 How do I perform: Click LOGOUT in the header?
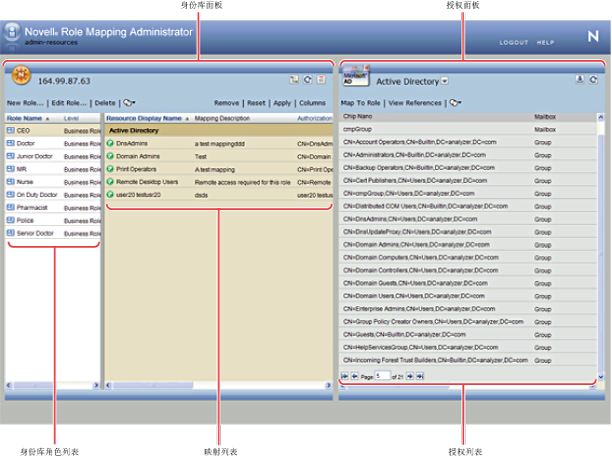pyautogui.click(x=514, y=43)
